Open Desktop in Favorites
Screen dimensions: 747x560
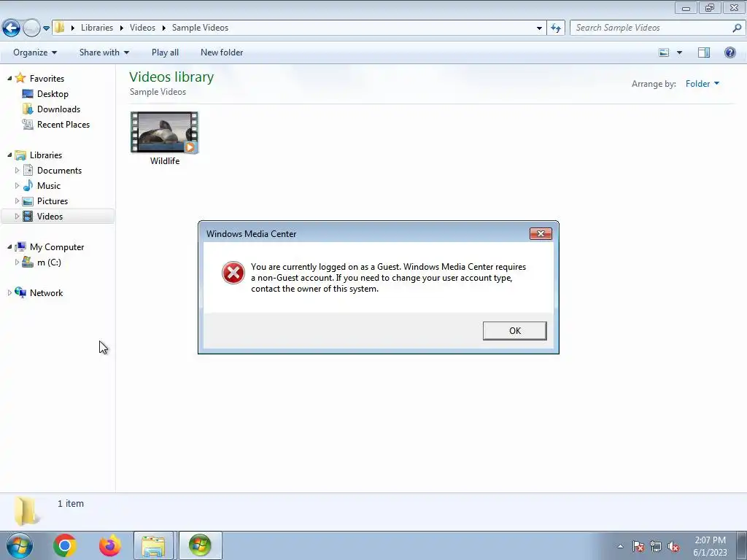(53, 94)
